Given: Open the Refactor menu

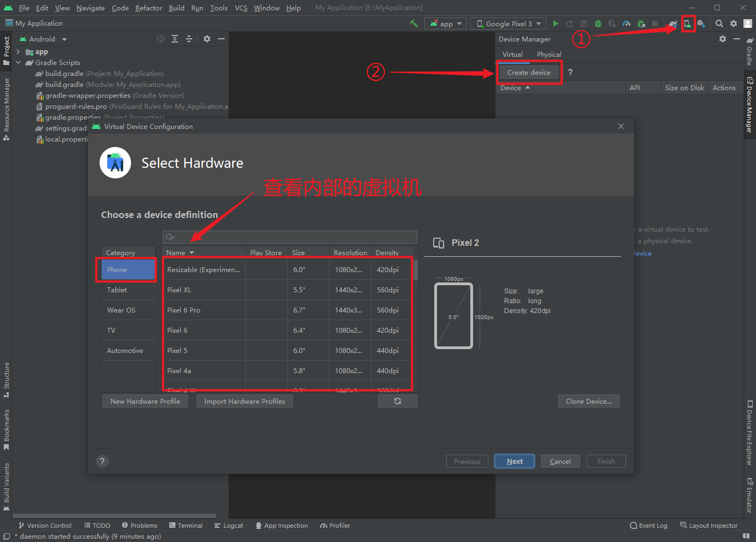Looking at the screenshot, I should [x=149, y=8].
